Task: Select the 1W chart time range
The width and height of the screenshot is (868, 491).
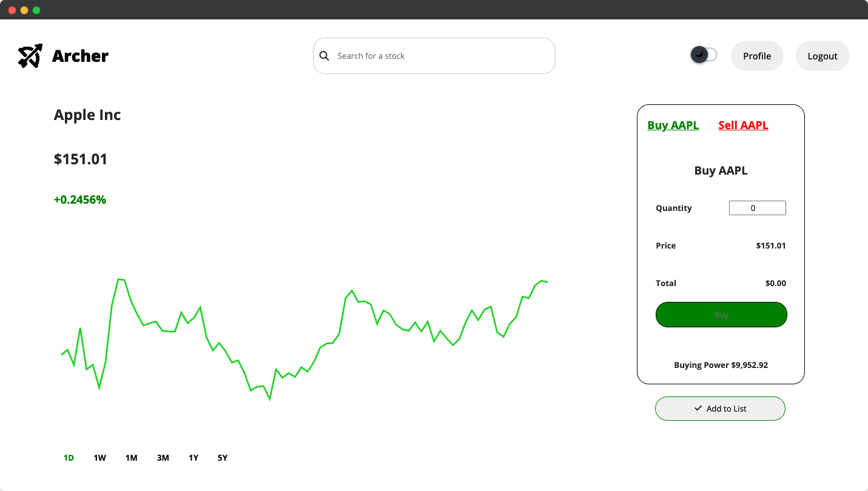Action: point(99,458)
